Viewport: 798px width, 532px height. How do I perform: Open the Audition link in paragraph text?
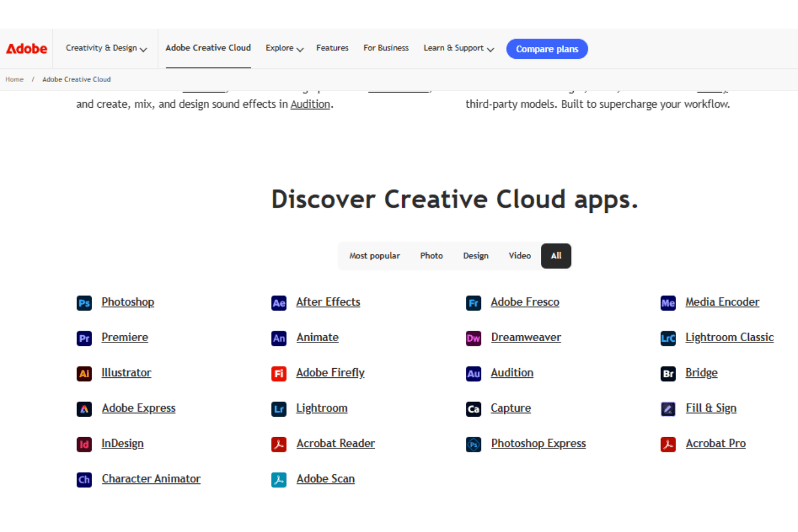tap(310, 104)
